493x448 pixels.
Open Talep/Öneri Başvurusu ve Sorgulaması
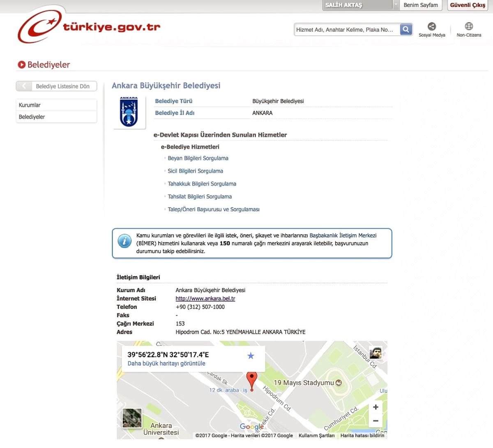click(x=214, y=209)
